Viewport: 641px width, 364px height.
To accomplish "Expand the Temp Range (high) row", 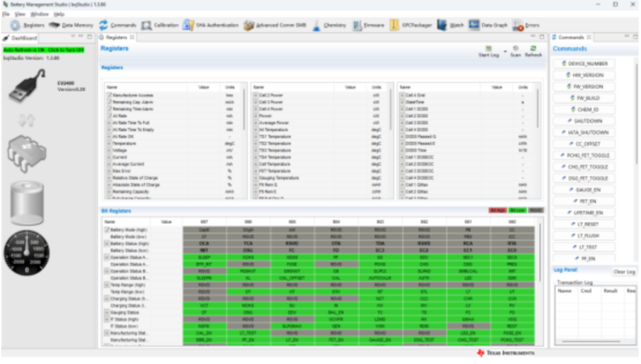I will (107, 285).
